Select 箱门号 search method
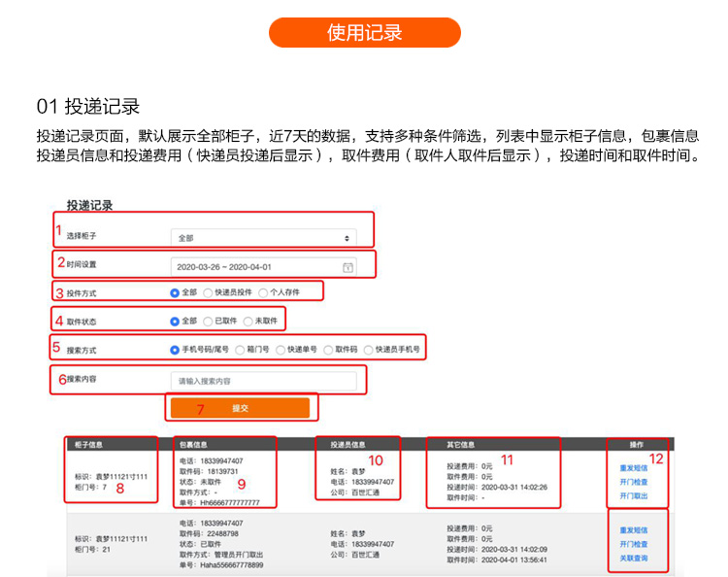Image resolution: width=728 pixels, height=577 pixels. point(240,350)
